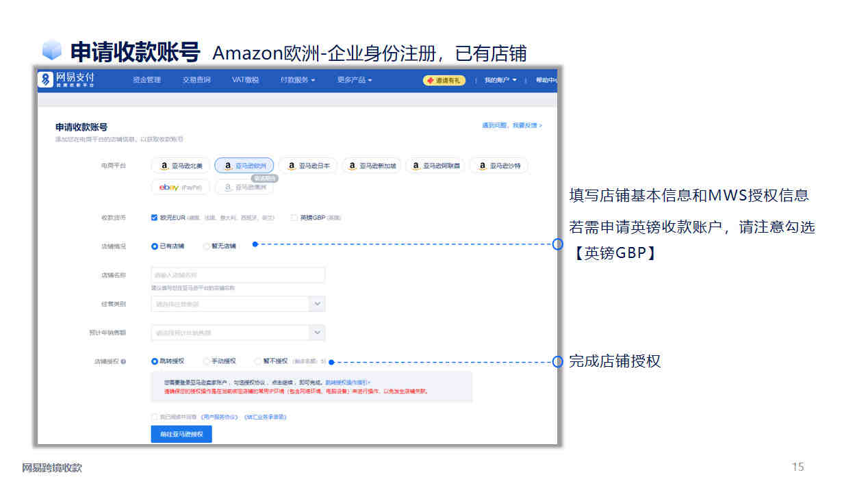Click the 店铺授权 help question-mark icon
Screen dimensions: 868x490
[x=123, y=361]
